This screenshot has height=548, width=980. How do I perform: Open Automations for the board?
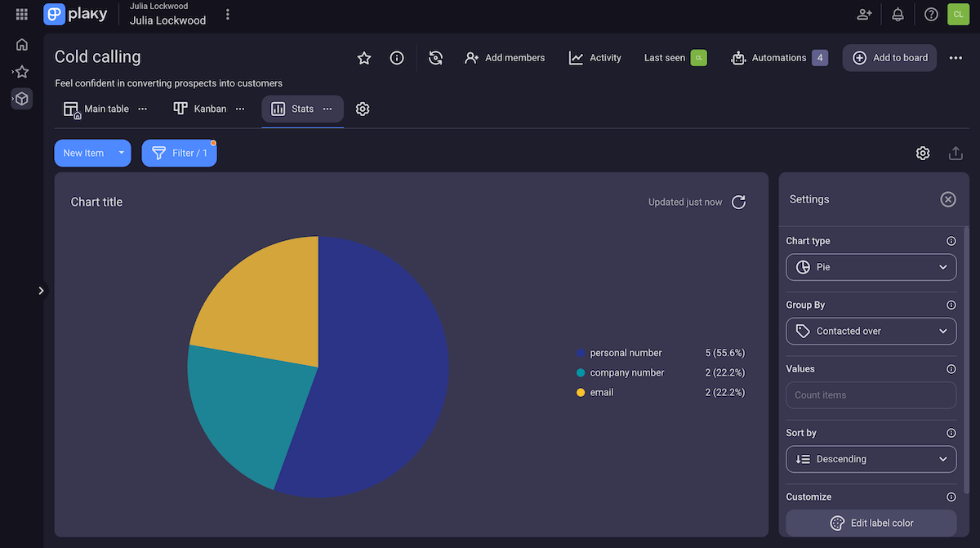(x=776, y=58)
